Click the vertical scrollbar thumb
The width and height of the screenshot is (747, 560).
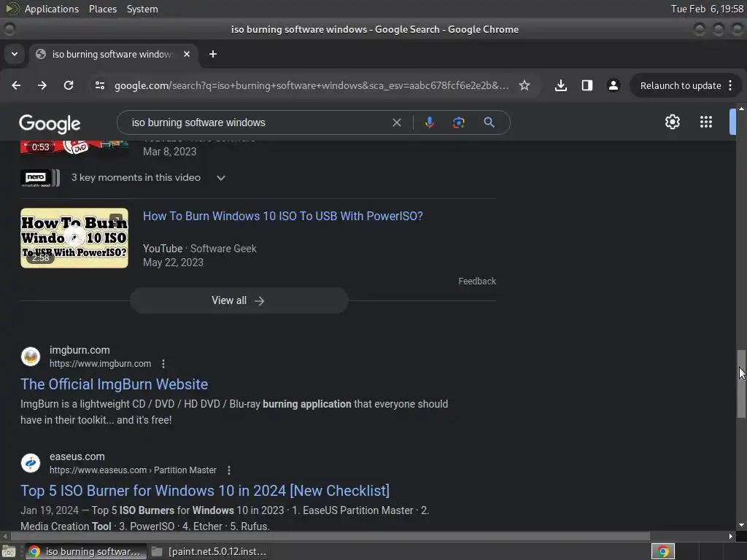741,384
